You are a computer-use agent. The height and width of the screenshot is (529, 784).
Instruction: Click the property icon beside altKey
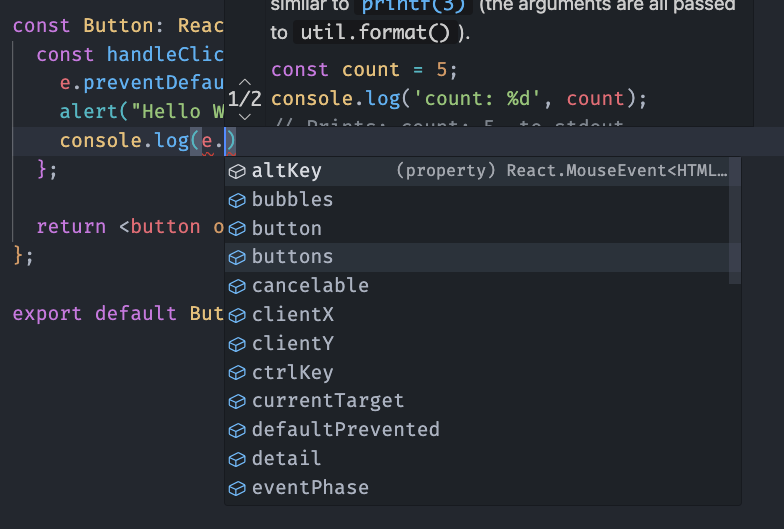[x=237, y=171]
